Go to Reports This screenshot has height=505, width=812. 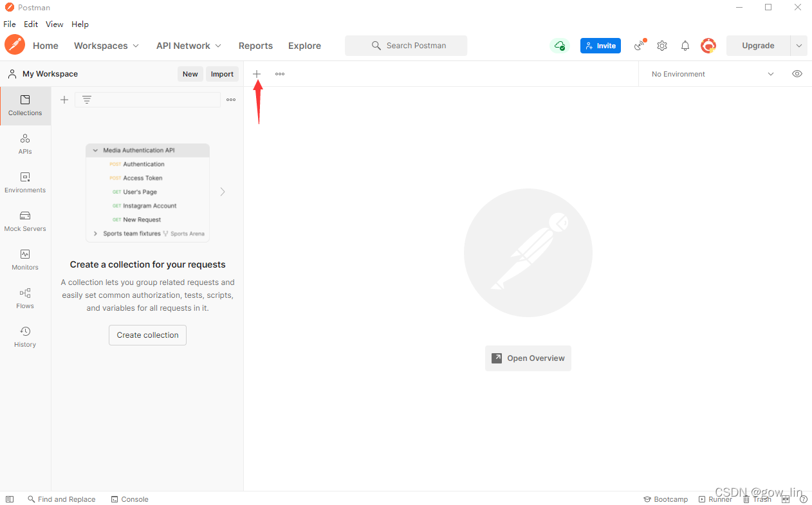tap(255, 46)
